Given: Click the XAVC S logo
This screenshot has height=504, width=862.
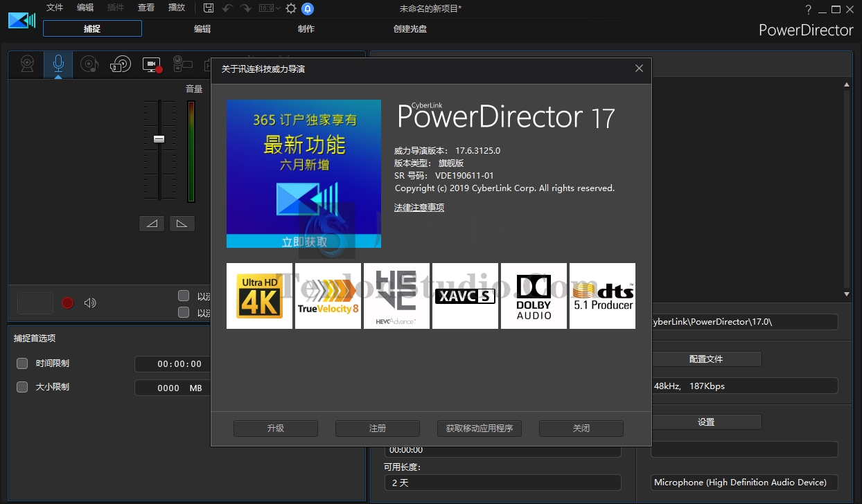Looking at the screenshot, I should (x=465, y=296).
